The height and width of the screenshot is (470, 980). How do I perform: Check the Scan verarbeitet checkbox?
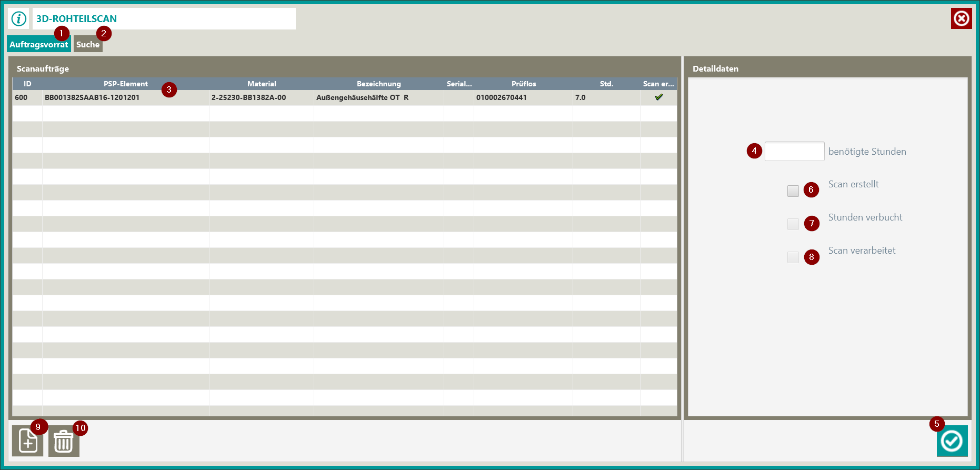tap(793, 257)
